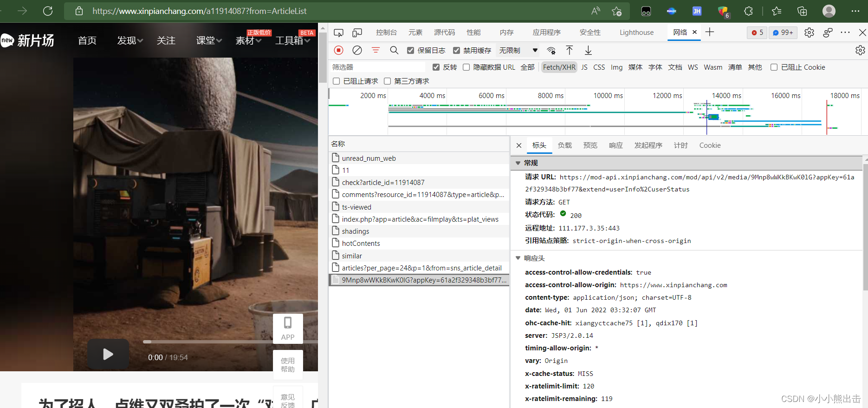
Task: Click the APP download button
Action: tap(288, 329)
